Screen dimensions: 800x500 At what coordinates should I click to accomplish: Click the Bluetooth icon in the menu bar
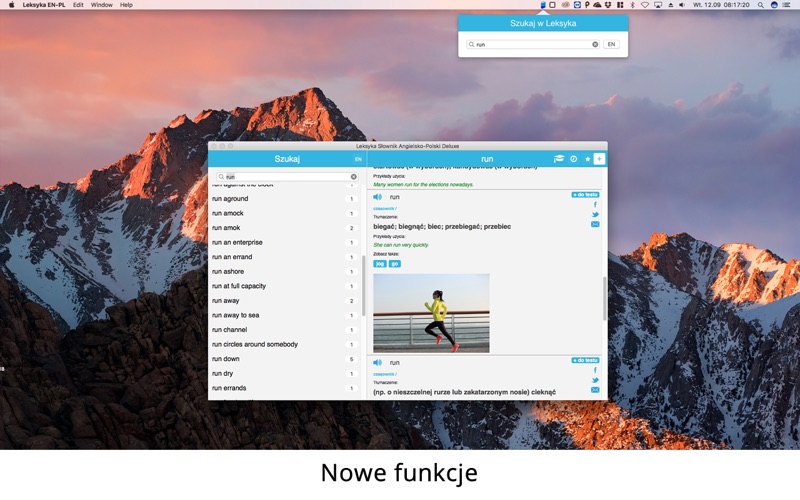pyautogui.click(x=633, y=5)
